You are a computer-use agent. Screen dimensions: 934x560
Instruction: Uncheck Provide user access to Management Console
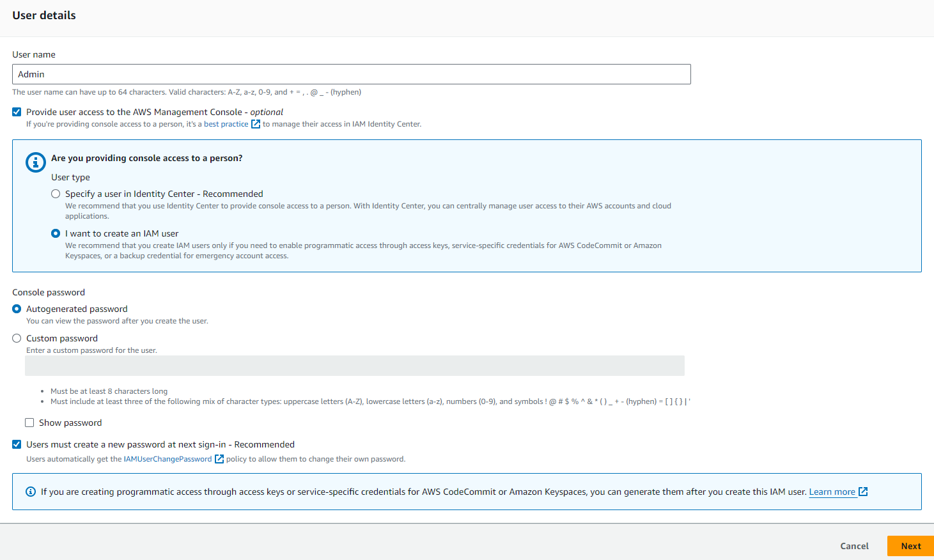pyautogui.click(x=17, y=112)
